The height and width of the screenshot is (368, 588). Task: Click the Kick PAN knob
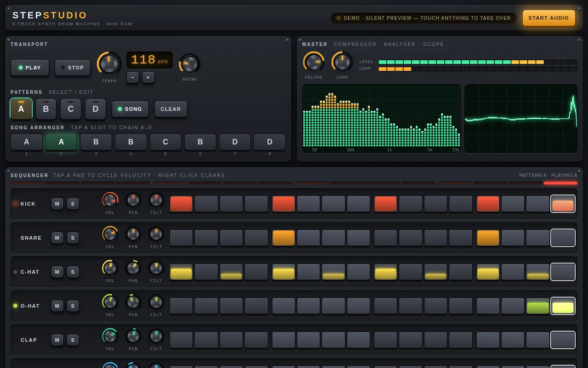pos(133,200)
